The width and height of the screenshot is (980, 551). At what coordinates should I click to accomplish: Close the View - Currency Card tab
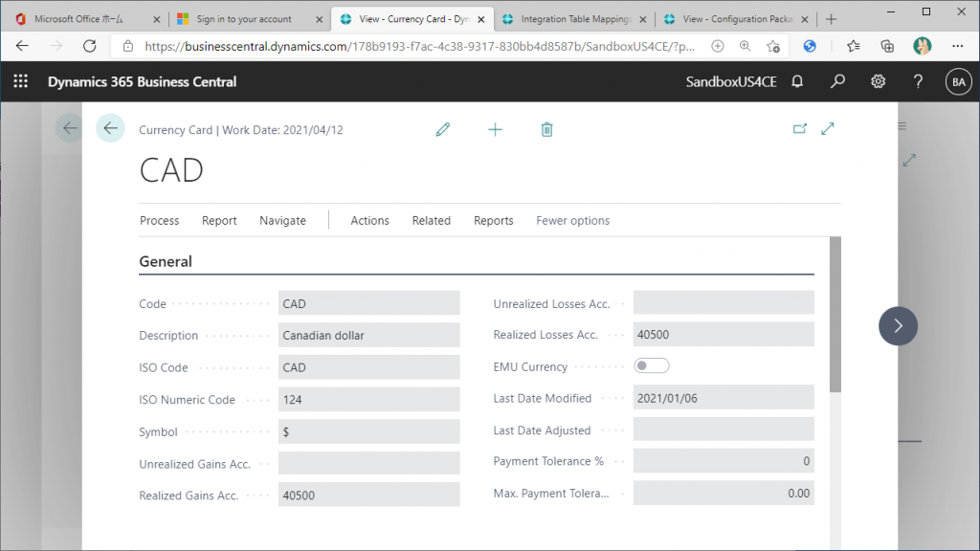coord(481,19)
